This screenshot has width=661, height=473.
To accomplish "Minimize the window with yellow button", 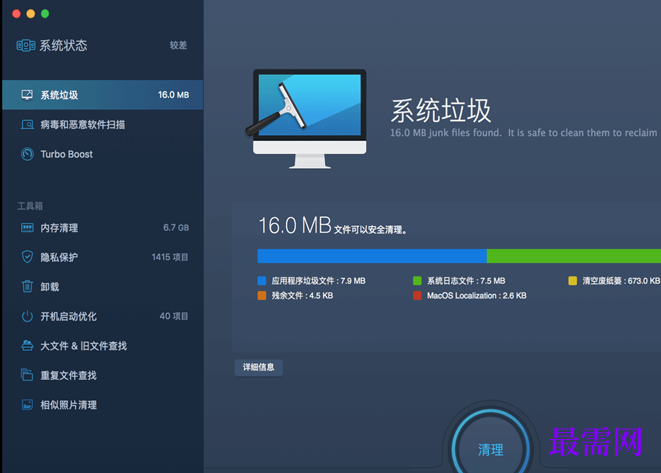I will [31, 14].
